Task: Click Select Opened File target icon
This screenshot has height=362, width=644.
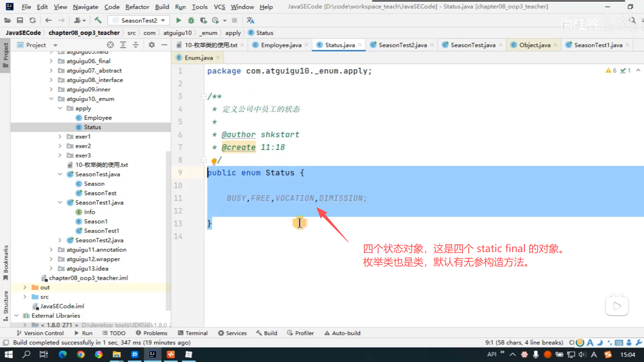Action: click(x=110, y=45)
